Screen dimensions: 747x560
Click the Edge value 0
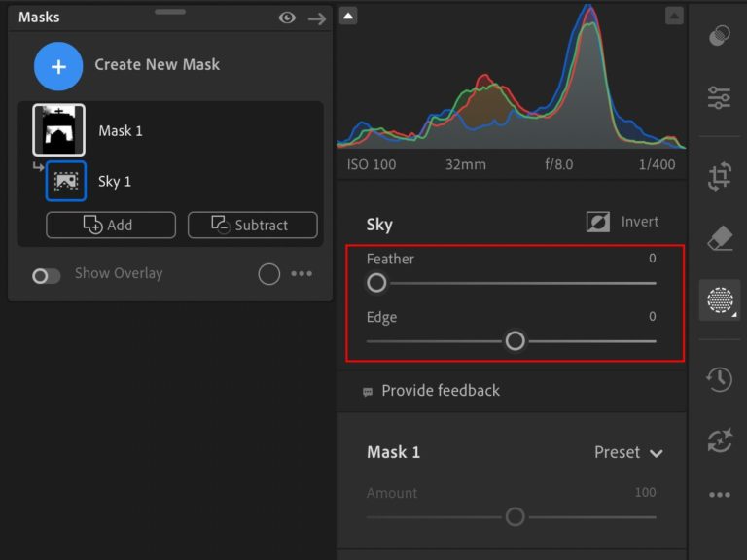pos(653,316)
